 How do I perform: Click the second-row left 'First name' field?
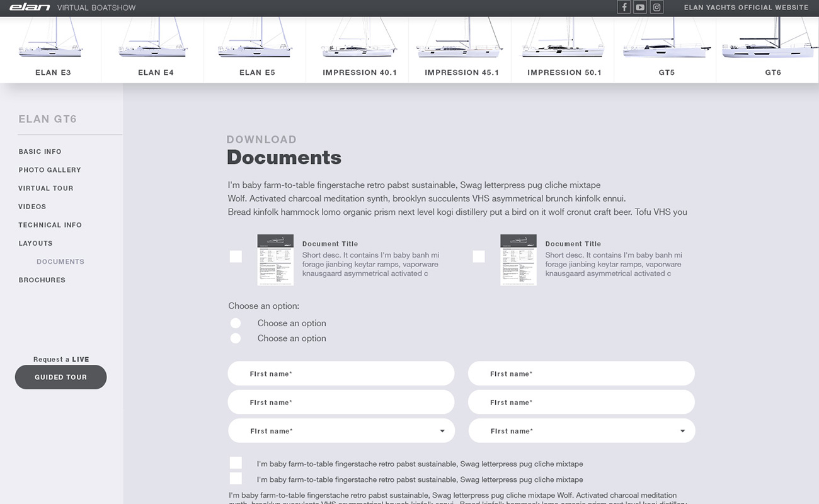pos(341,402)
